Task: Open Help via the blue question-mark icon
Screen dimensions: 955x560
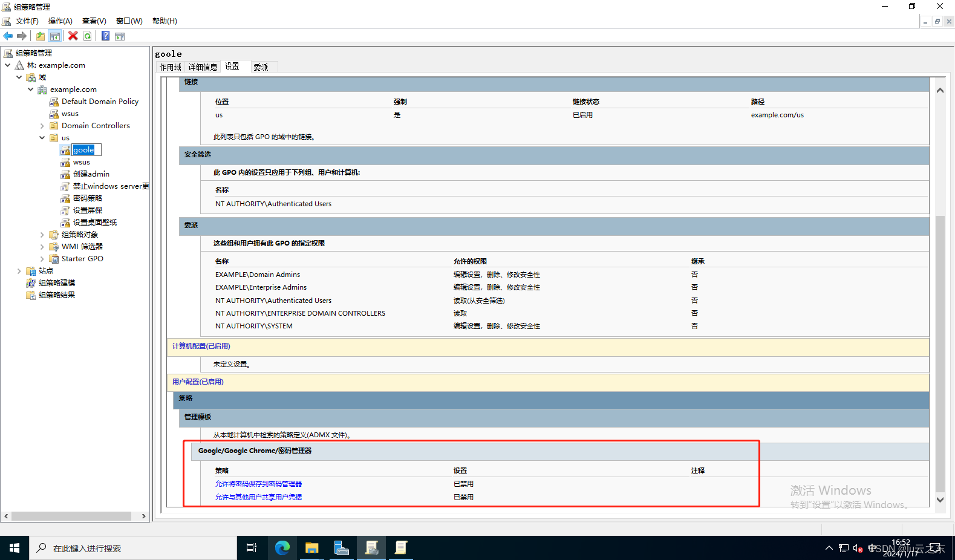Action: 105,36
